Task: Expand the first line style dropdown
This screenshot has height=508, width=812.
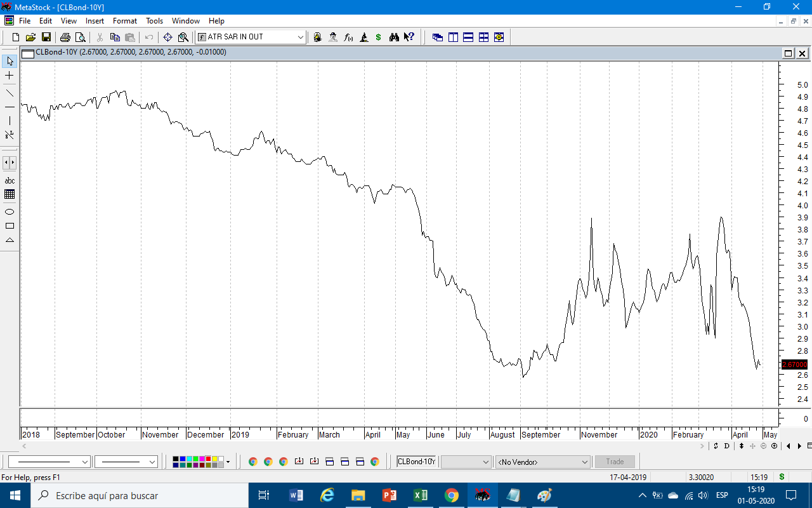Action: [85, 462]
